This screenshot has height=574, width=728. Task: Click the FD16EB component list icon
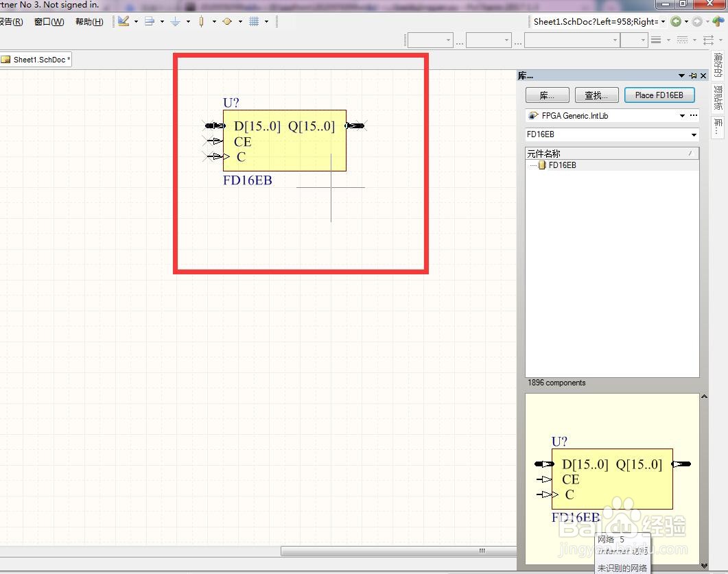[542, 165]
